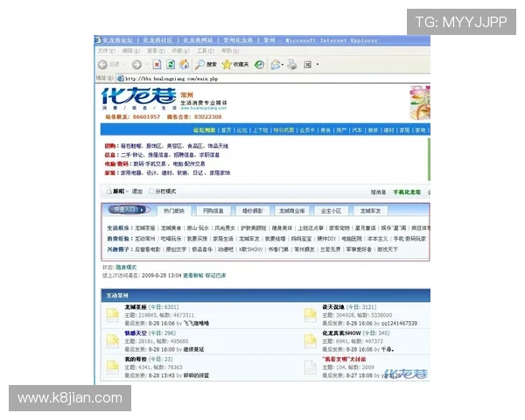The image size is (525, 420).
Task: Click the IE Back arrow button
Action: point(102,64)
